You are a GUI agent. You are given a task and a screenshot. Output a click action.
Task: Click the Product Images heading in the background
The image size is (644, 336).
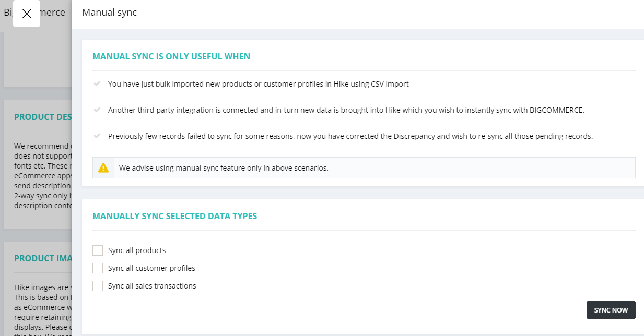[x=42, y=258]
